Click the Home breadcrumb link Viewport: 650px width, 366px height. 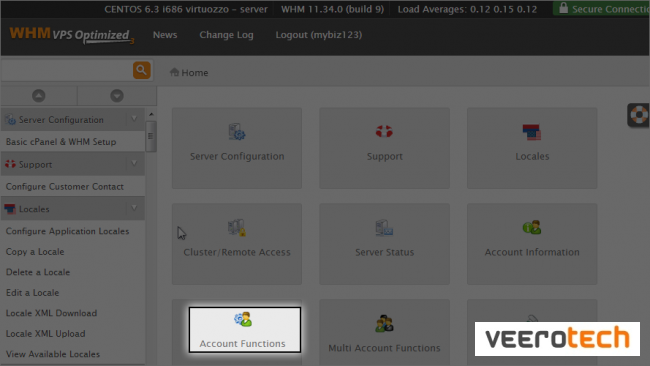pyautogui.click(x=195, y=73)
